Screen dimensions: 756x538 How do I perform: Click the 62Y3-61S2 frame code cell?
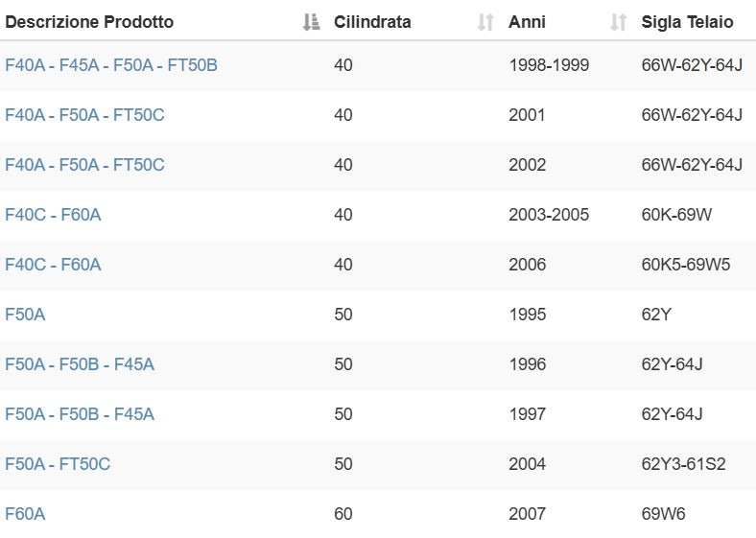tap(683, 464)
